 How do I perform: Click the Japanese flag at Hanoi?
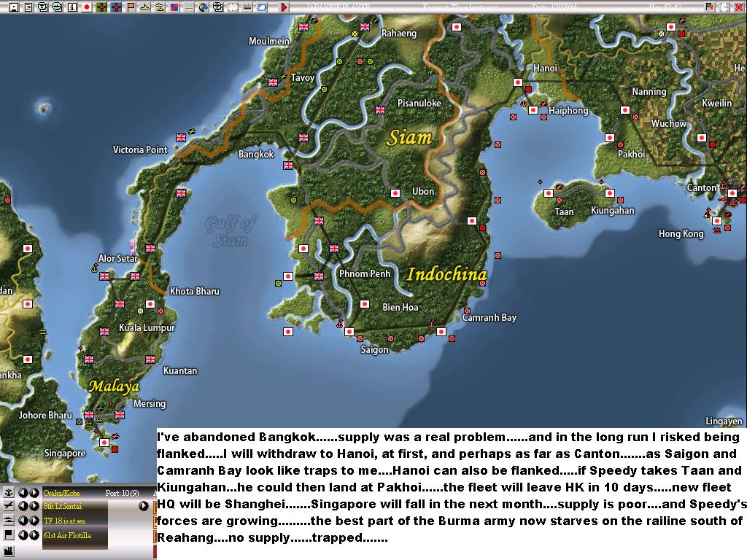[x=518, y=82]
